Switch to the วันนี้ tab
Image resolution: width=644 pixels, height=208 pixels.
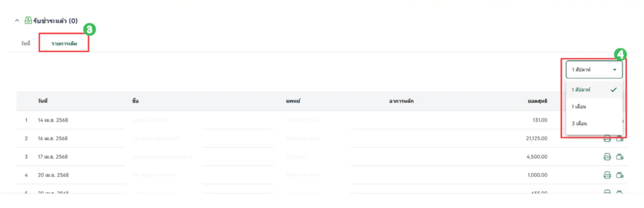click(x=26, y=44)
